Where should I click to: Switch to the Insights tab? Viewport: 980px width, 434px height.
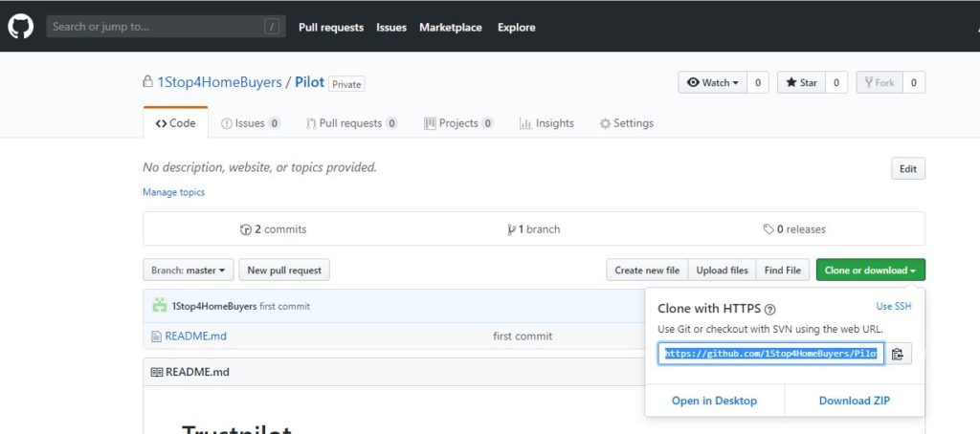tap(546, 123)
